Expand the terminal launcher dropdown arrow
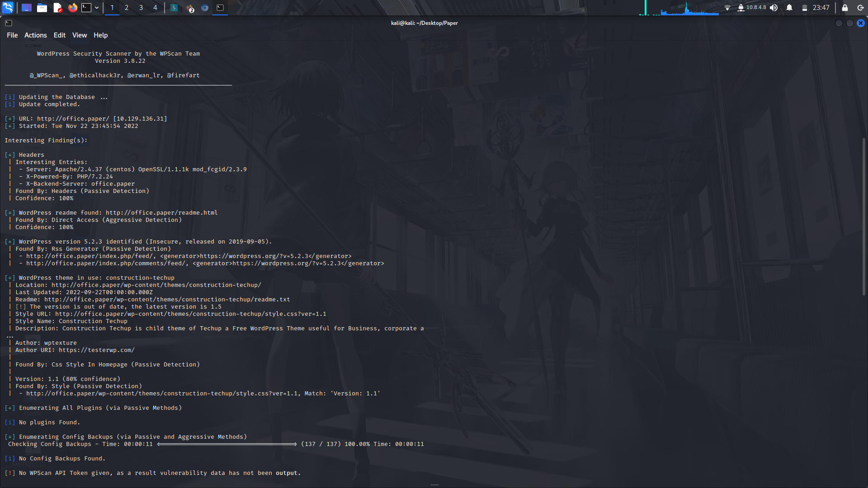This screenshot has width=868, height=488. [96, 8]
